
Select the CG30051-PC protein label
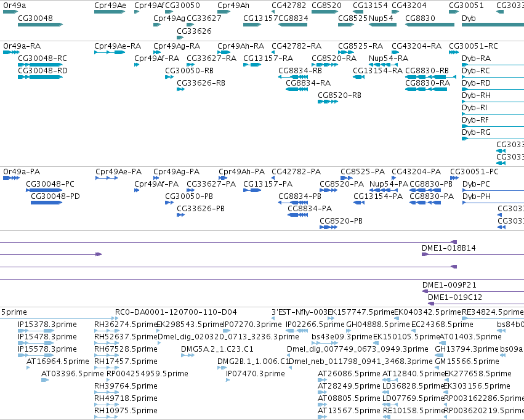coord(474,172)
